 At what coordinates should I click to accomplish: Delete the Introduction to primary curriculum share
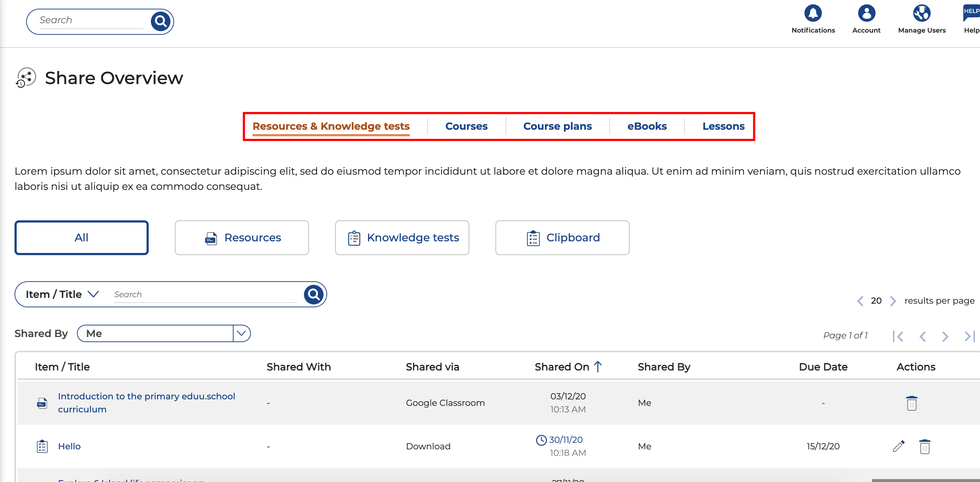point(911,403)
